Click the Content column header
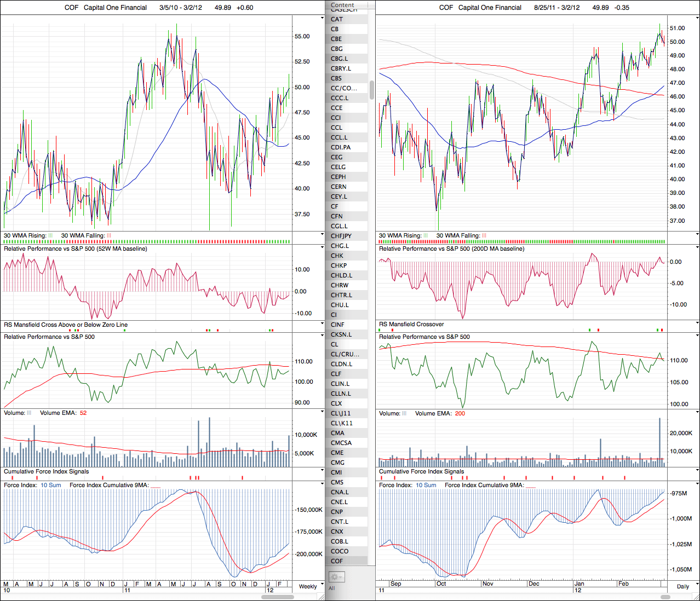The image size is (700, 601). coord(342,5)
